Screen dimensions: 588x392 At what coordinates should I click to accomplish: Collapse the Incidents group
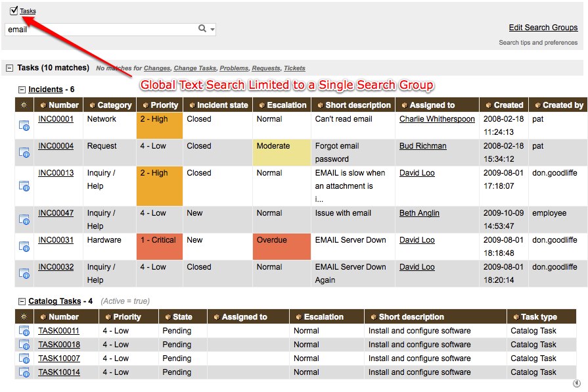(22, 89)
